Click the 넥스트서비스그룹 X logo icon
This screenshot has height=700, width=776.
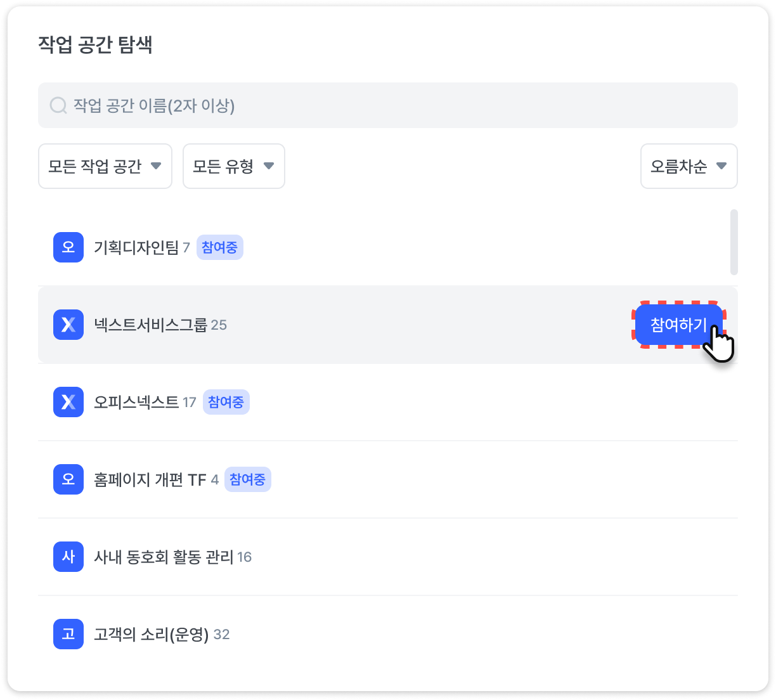tap(68, 325)
